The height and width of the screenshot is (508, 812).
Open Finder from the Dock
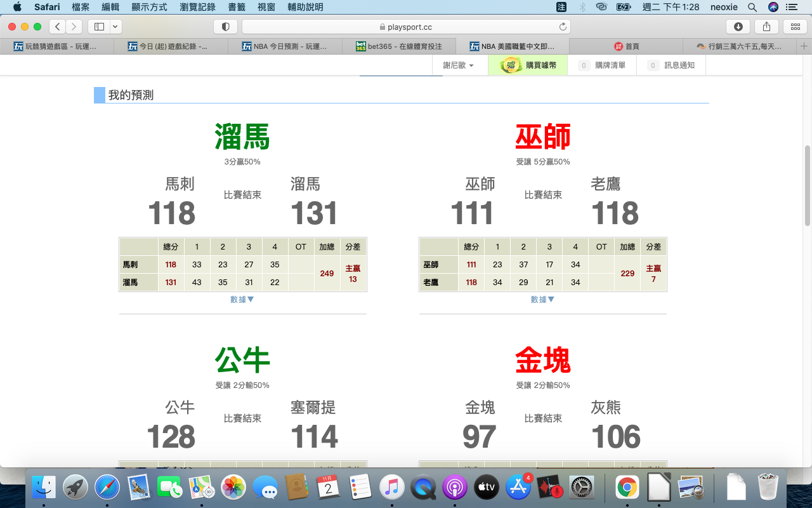(x=44, y=487)
